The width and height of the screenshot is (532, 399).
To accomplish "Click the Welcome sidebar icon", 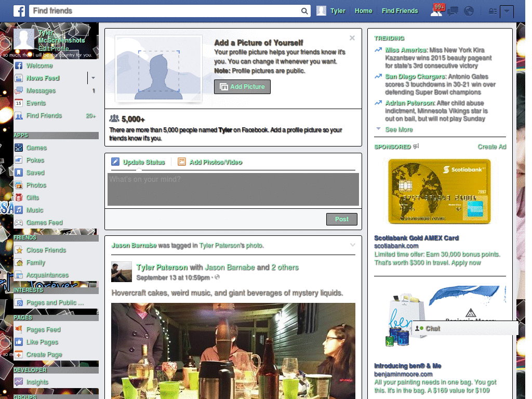I will click(19, 65).
